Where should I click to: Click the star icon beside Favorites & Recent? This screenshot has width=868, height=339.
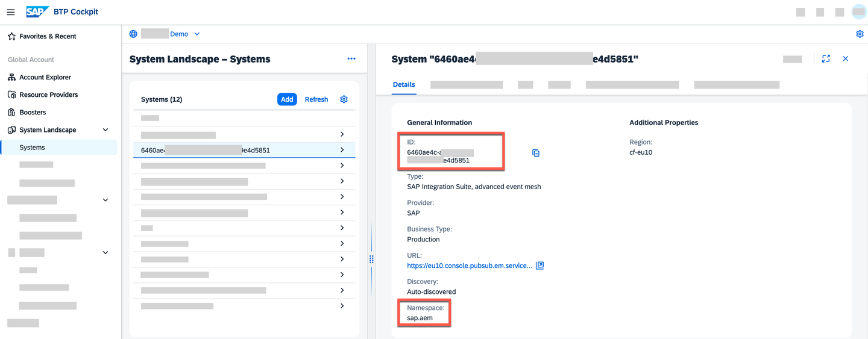pos(11,36)
